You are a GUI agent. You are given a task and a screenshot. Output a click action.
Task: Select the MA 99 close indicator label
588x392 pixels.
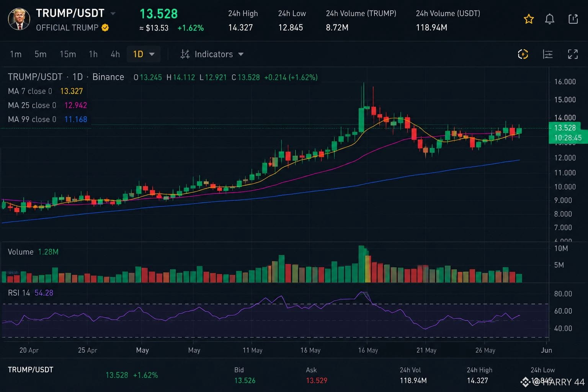32,119
